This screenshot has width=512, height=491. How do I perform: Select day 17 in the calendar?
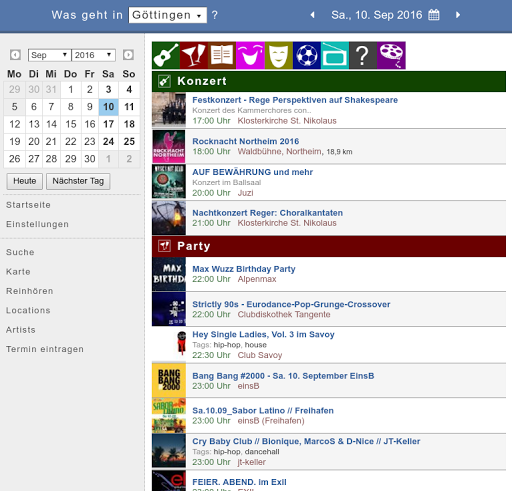pos(109,124)
